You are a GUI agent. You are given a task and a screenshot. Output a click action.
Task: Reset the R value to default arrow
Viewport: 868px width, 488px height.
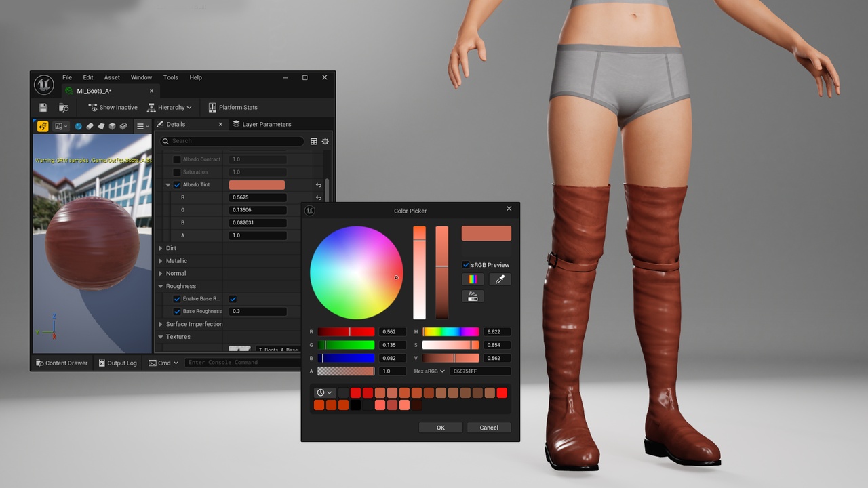[319, 197]
